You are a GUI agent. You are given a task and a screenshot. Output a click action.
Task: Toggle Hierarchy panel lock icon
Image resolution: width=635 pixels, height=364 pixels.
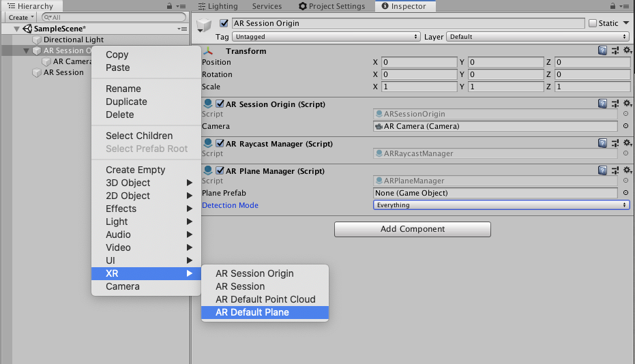coord(169,6)
